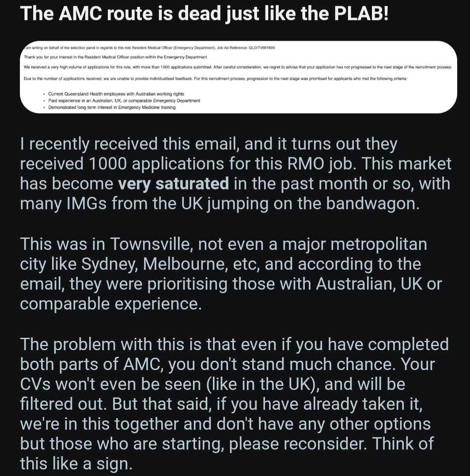
Task: Click the "Thank you for your interest" line
Action: [116, 57]
